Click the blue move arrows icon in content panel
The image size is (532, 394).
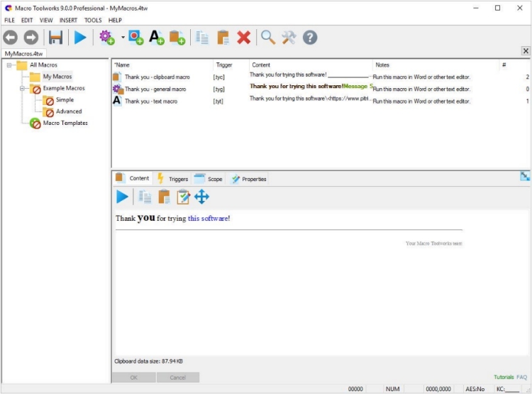coord(201,197)
